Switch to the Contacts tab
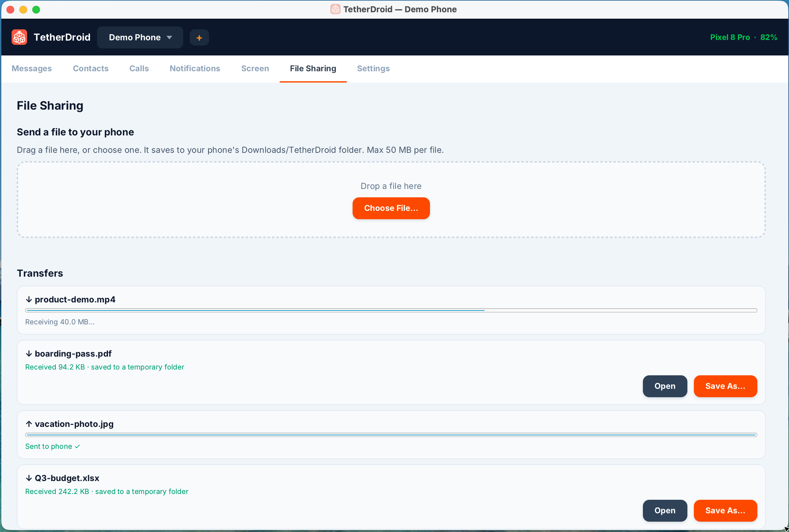Viewport: 789px width, 532px height. (91, 69)
